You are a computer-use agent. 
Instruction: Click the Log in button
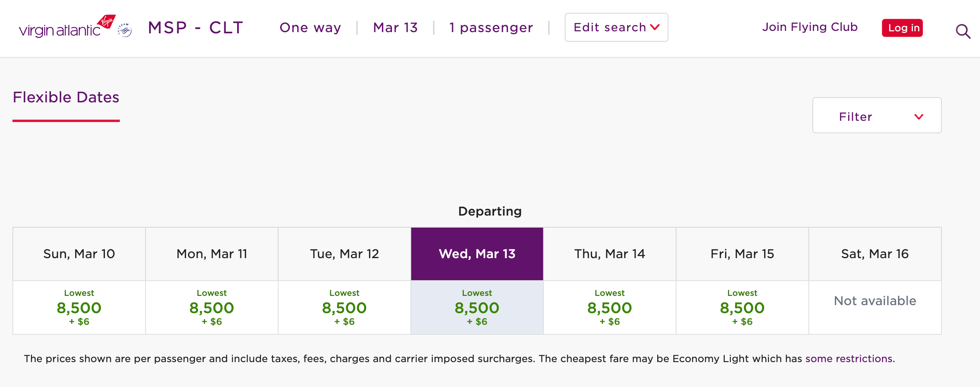(x=902, y=28)
